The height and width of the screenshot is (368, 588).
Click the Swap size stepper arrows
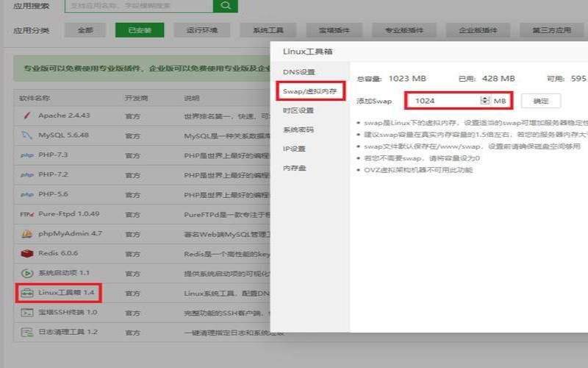(x=485, y=100)
